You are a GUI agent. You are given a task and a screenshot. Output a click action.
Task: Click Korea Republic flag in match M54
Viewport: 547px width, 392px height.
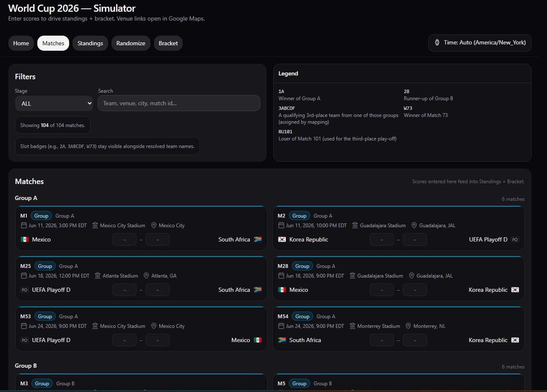click(x=515, y=340)
